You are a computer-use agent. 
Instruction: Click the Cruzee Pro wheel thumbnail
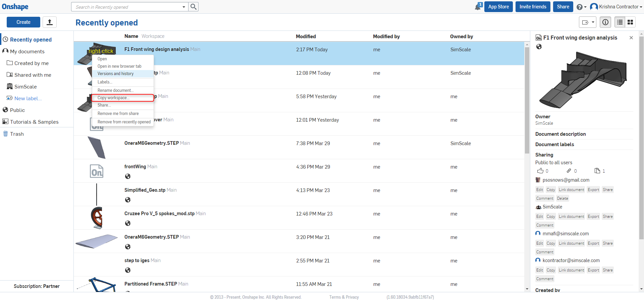pos(97,218)
